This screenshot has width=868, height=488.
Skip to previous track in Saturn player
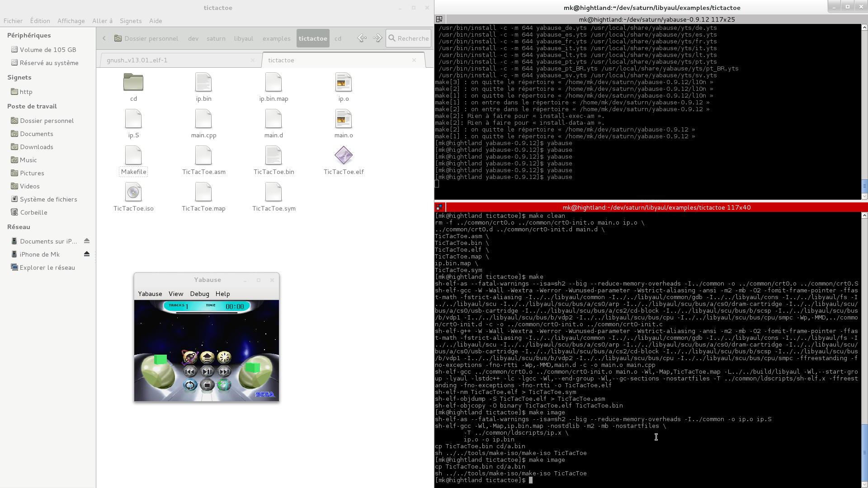[x=190, y=372]
